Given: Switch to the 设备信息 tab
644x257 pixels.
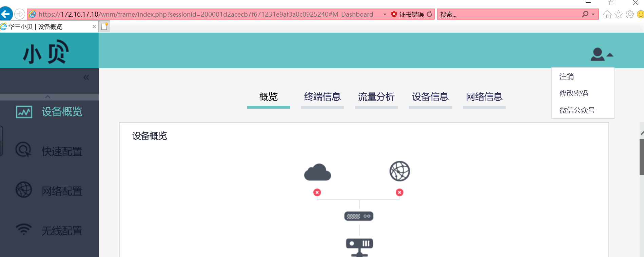Looking at the screenshot, I should 430,97.
